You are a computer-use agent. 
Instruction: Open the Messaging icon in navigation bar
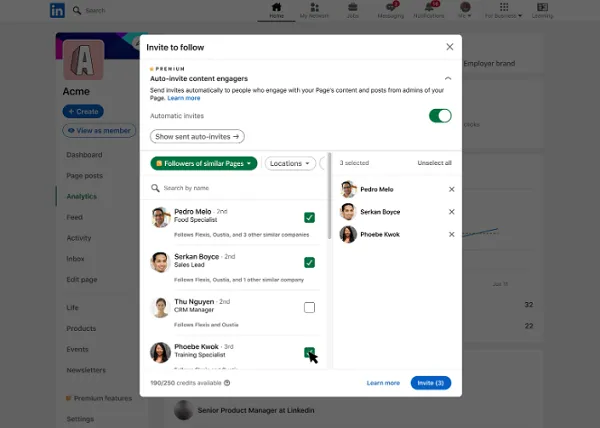pos(390,8)
